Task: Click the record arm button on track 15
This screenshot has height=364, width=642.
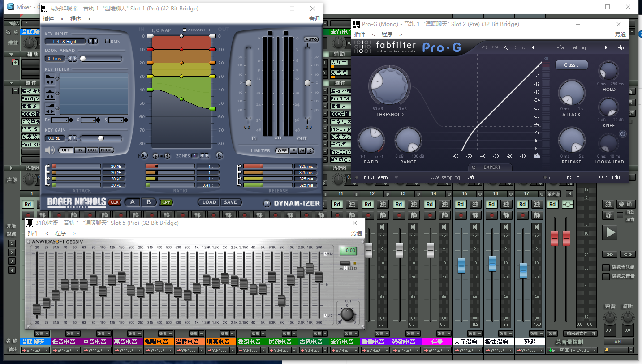Action: (461, 215)
